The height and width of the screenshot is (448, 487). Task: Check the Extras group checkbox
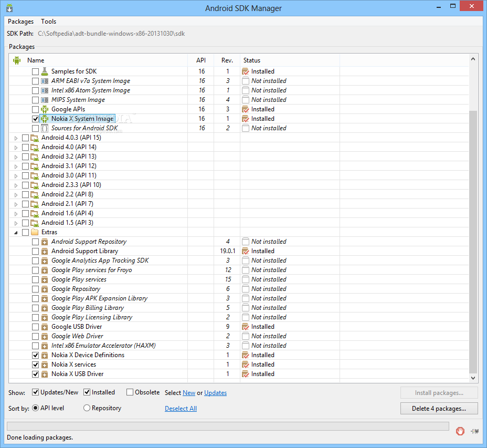click(26, 232)
